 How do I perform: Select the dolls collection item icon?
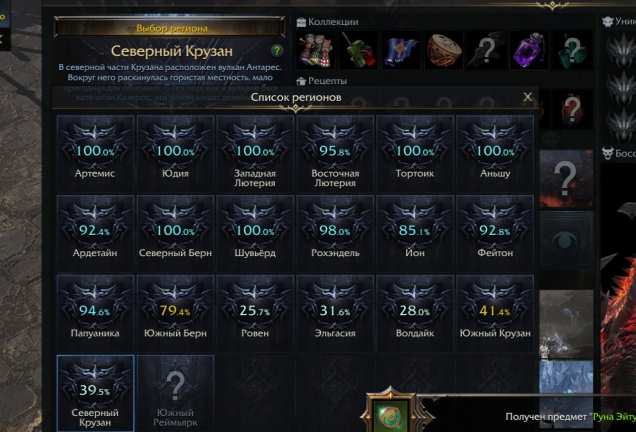coord(316,51)
